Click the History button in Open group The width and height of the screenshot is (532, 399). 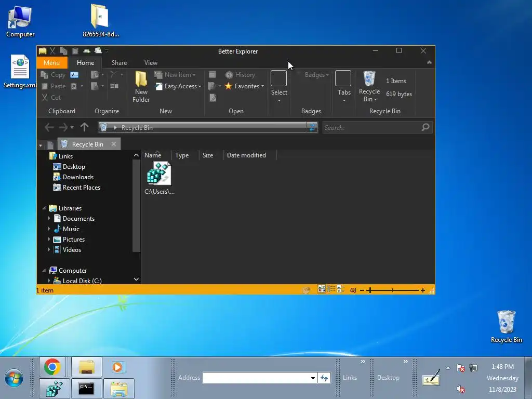(240, 75)
